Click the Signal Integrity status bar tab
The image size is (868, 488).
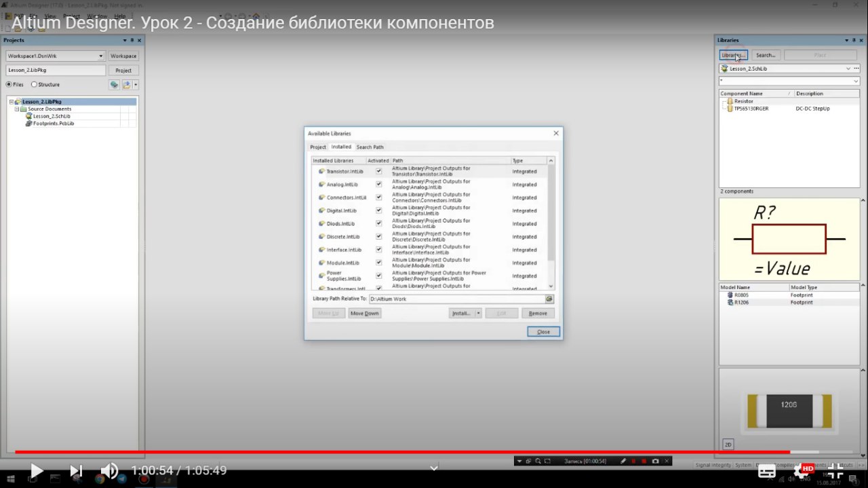click(x=713, y=465)
